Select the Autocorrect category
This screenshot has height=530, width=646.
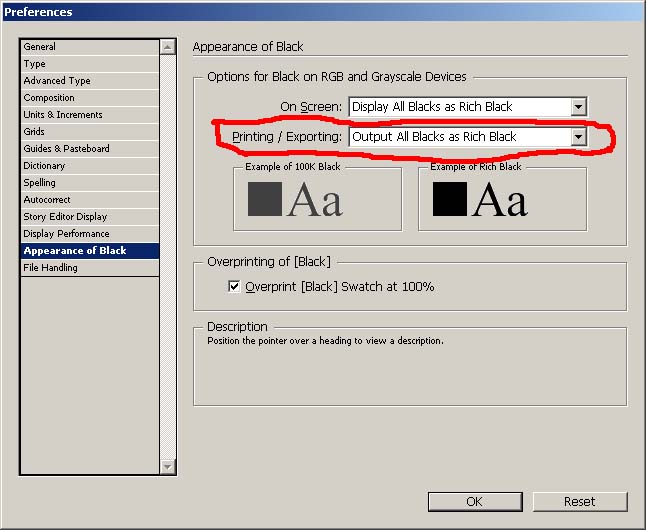[90, 199]
